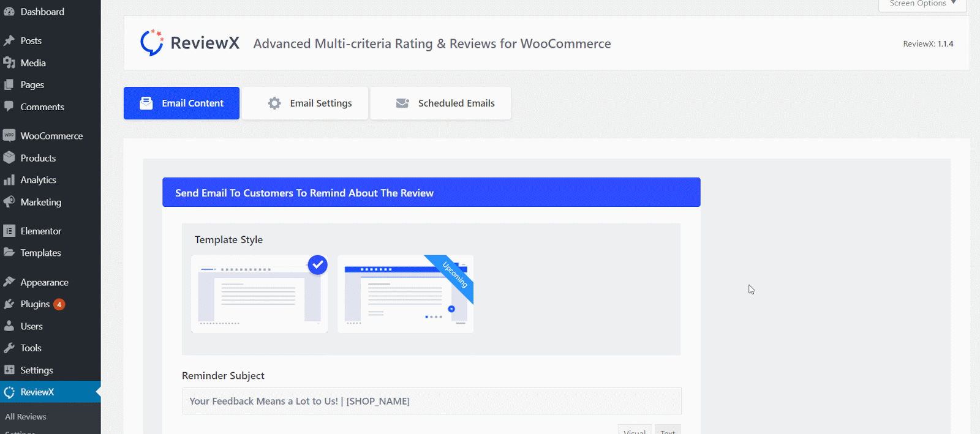The height and width of the screenshot is (434, 980).
Task: Click the Users person icon
Action: [x=9, y=326]
